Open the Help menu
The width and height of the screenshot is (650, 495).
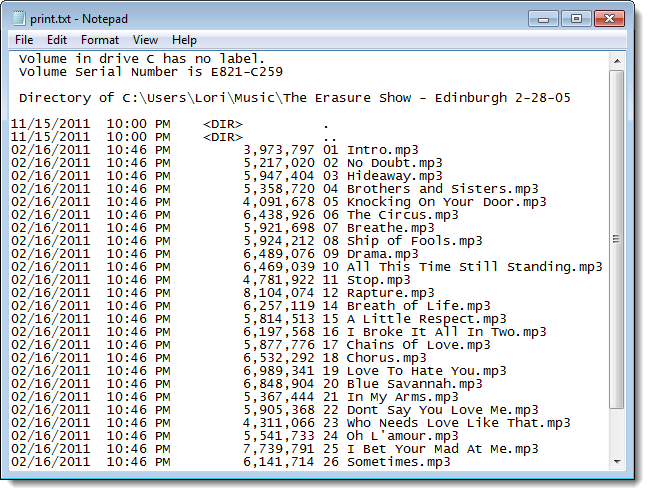click(184, 40)
